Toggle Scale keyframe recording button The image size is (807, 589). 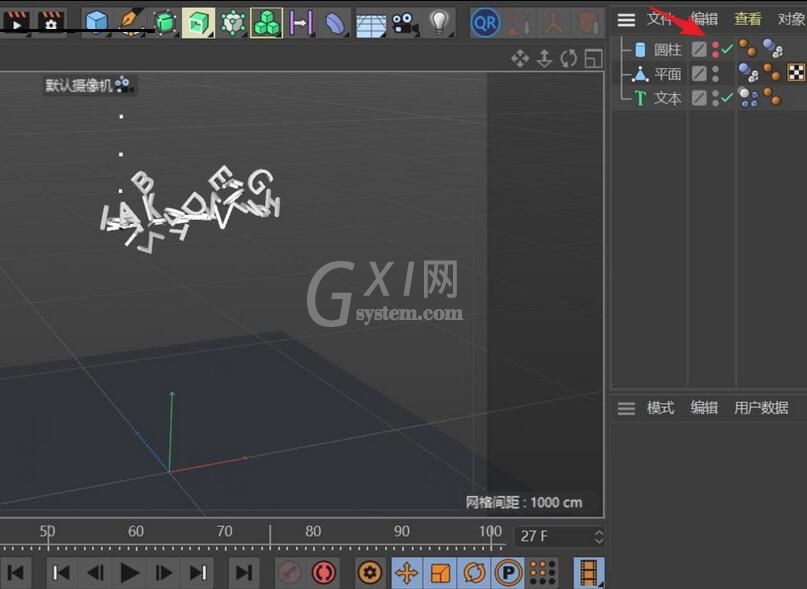(440, 573)
